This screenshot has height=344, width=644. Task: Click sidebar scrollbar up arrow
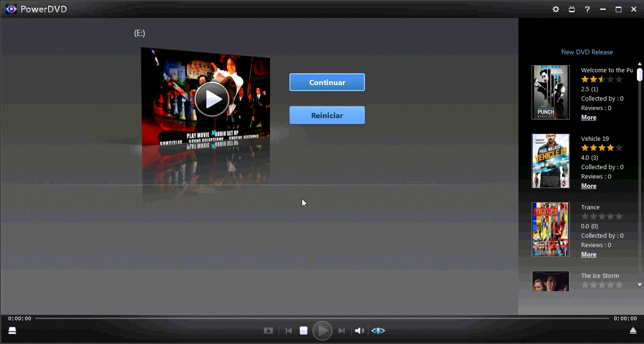point(640,64)
